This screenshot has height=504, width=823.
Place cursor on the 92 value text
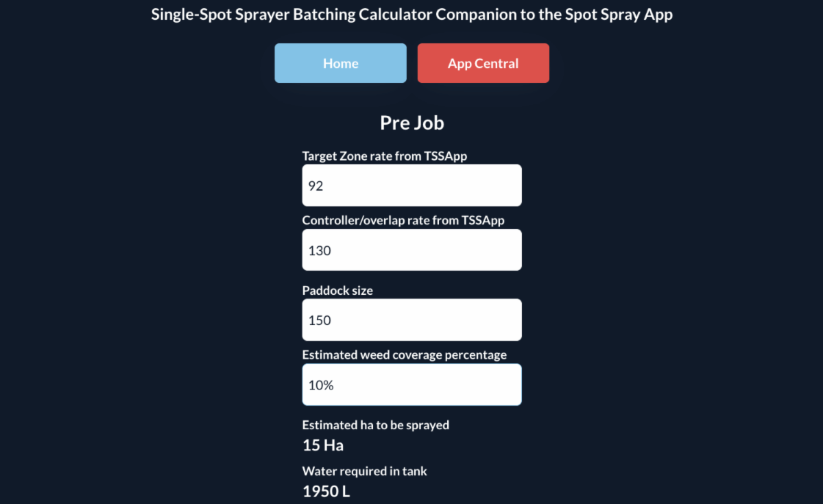[315, 186]
